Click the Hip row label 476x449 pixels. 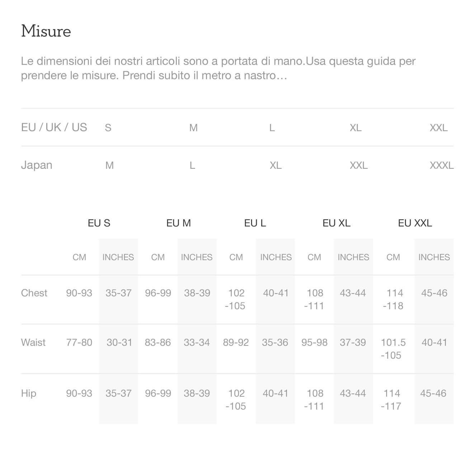click(x=29, y=393)
